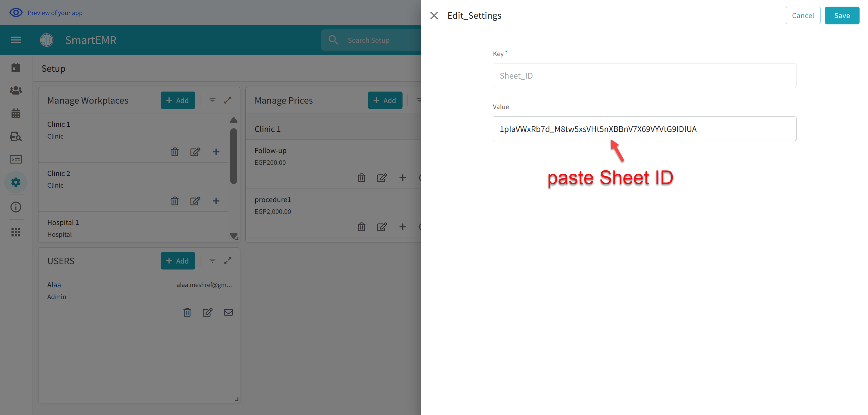This screenshot has height=415, width=868.
Task: Delete Clinic 1 using its trash icon
Action: 175,152
